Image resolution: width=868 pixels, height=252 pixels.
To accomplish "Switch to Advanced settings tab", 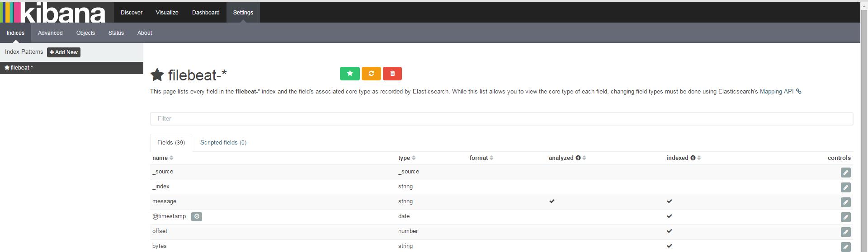I will coord(50,33).
